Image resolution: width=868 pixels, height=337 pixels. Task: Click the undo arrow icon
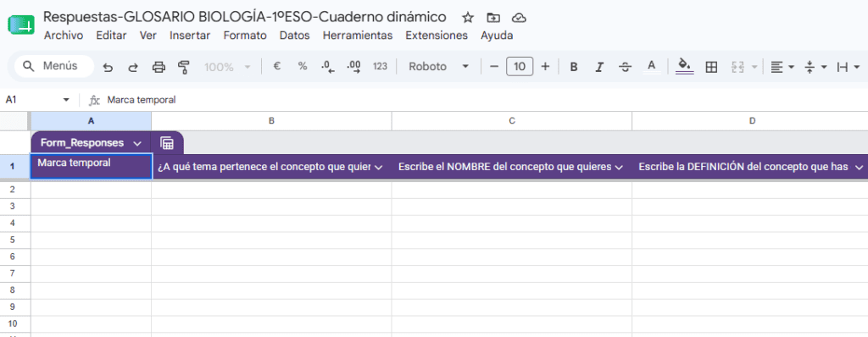tap(108, 67)
